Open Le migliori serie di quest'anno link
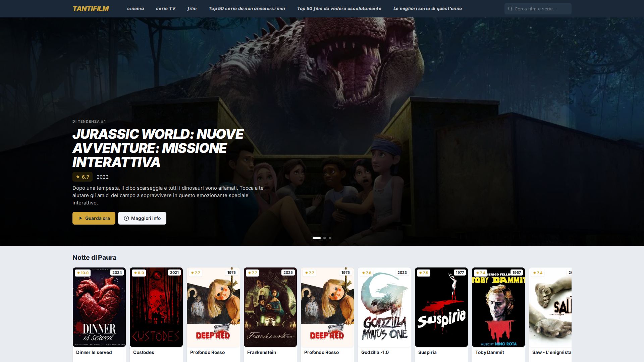This screenshot has width=644, height=362. 427,9
